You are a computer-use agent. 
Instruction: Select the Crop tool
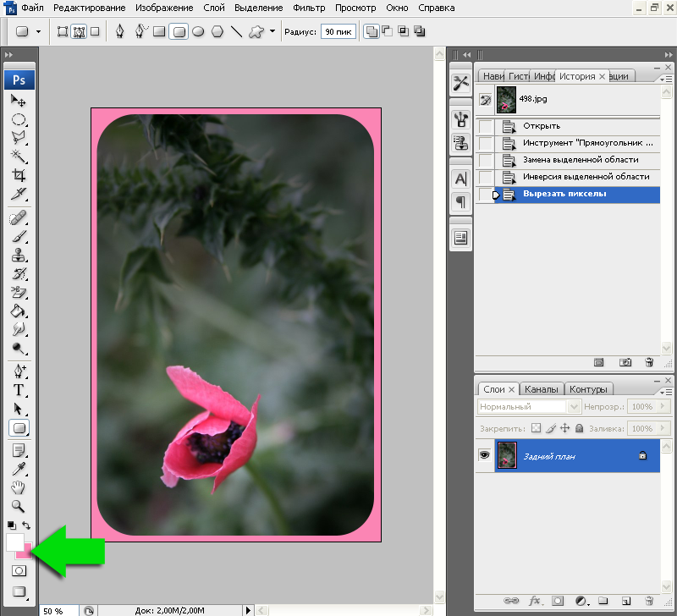pyautogui.click(x=19, y=175)
